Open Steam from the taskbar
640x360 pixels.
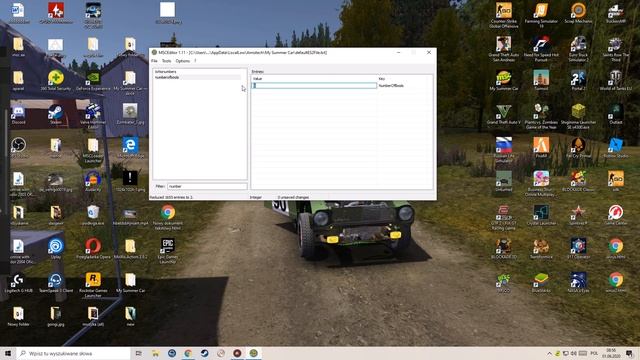pos(204,353)
